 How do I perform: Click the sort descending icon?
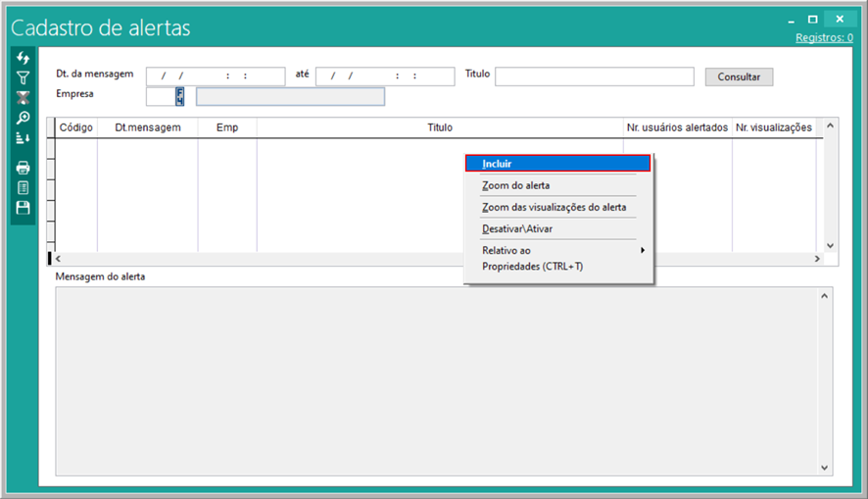point(24,138)
